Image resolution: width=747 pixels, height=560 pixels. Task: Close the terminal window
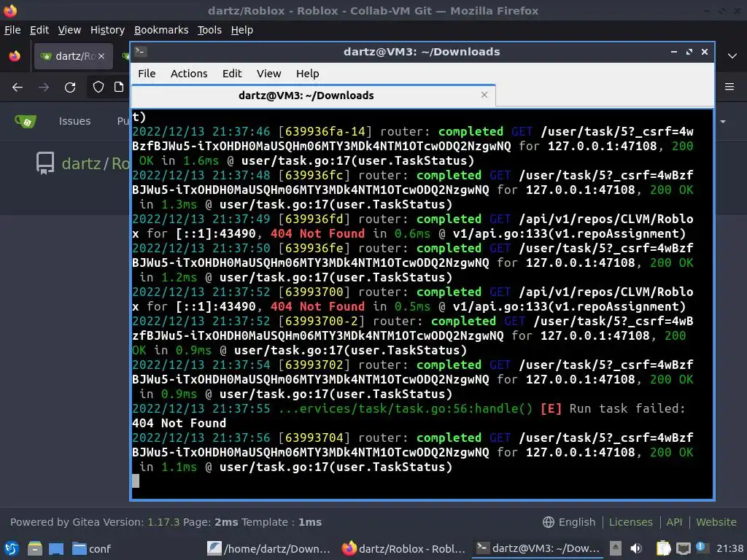point(705,52)
